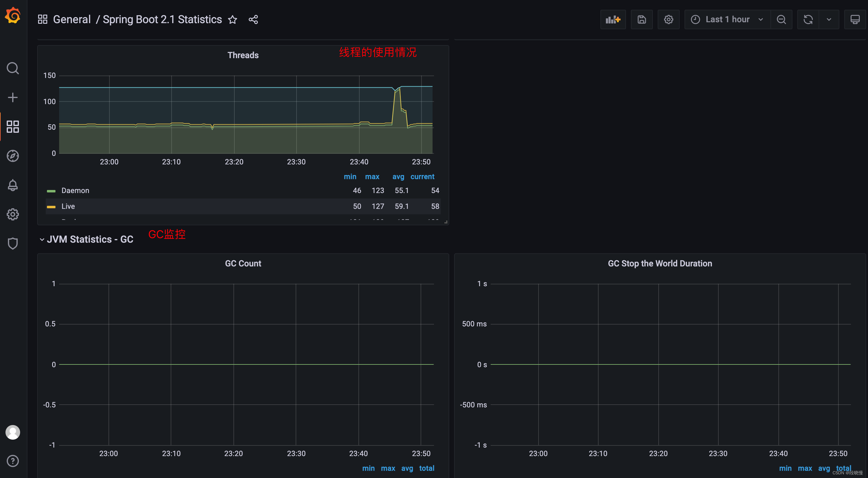Sort GC Count legend by max
The width and height of the screenshot is (868, 478).
point(388,468)
